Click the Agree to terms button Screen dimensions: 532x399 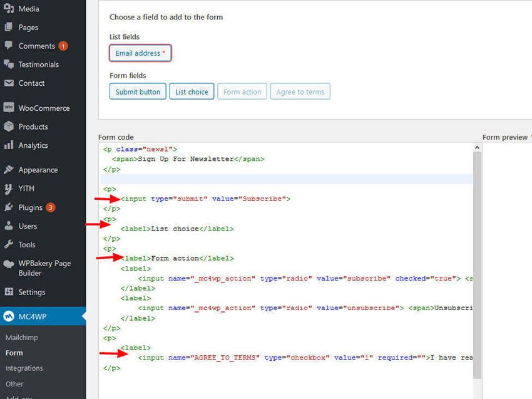pyautogui.click(x=300, y=91)
